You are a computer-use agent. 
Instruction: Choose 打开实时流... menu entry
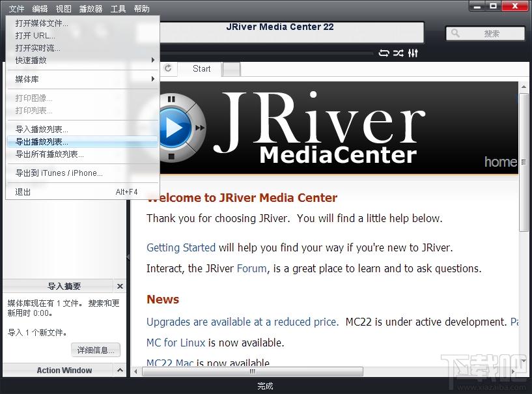point(83,48)
